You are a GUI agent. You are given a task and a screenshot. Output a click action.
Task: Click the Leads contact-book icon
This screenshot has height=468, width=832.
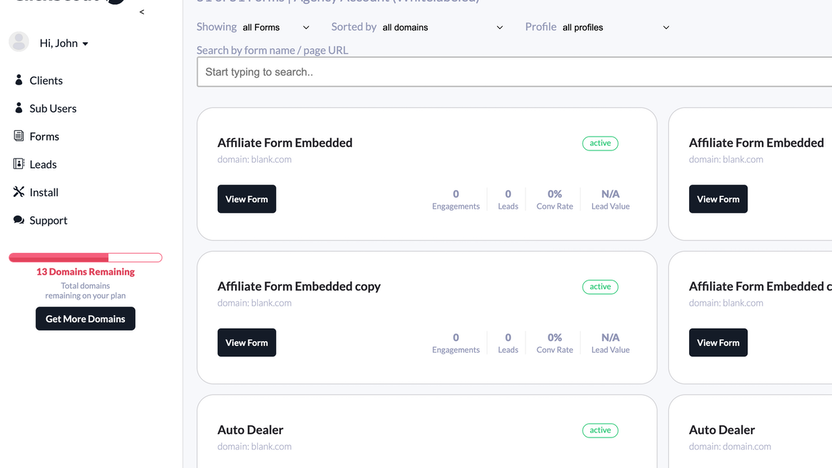coord(19,164)
